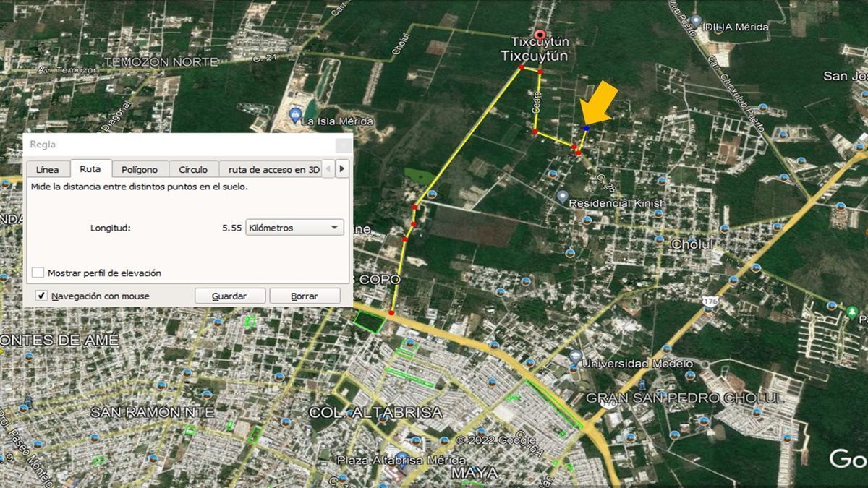Click the Cholul map label
The image size is (868, 488).
(x=692, y=244)
